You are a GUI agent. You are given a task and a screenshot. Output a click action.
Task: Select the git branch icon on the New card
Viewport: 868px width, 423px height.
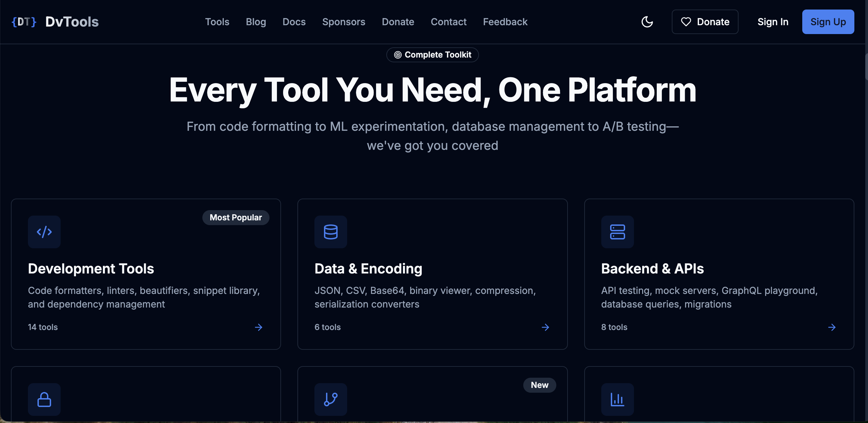point(330,399)
